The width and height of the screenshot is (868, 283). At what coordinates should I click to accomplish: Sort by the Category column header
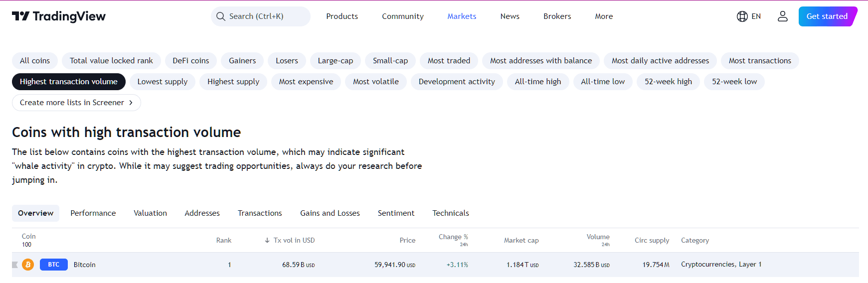coord(695,240)
